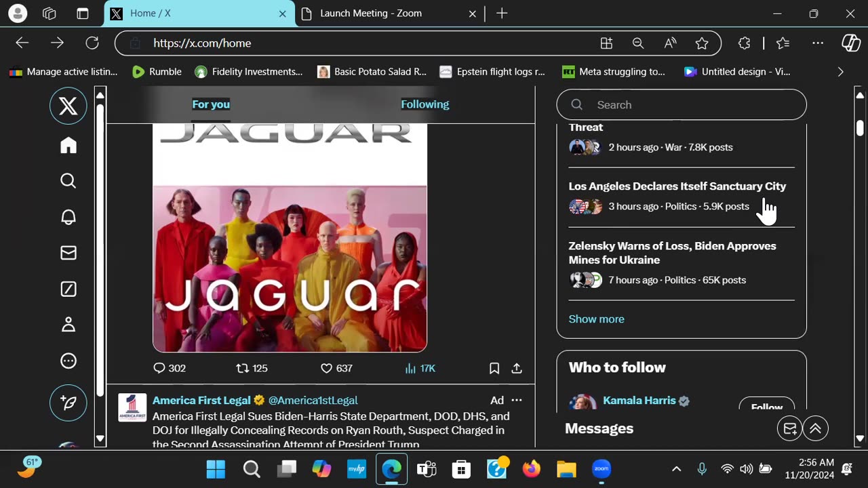
Task: Open File Explorer from taskbar
Action: point(566,469)
